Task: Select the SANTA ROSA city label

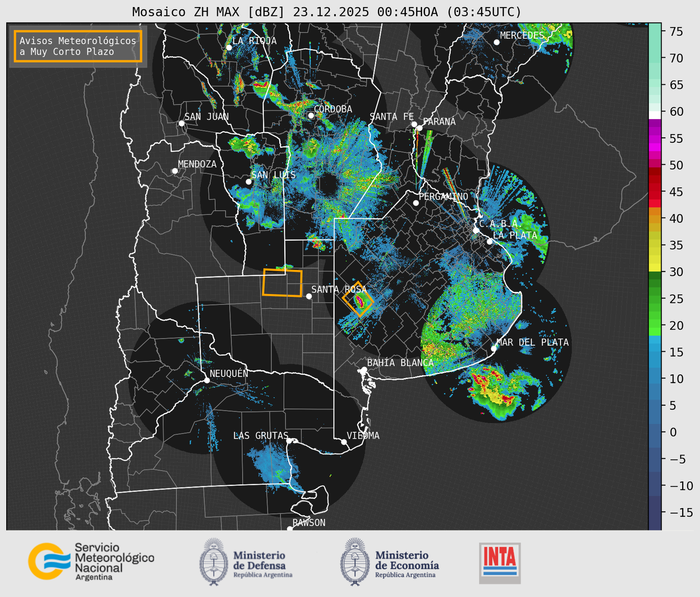Action: point(339,289)
